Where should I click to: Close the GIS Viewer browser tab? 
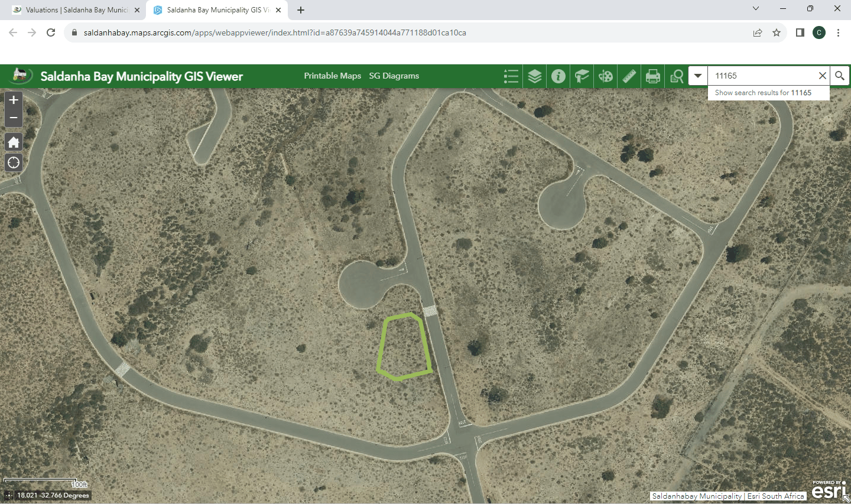tap(278, 10)
